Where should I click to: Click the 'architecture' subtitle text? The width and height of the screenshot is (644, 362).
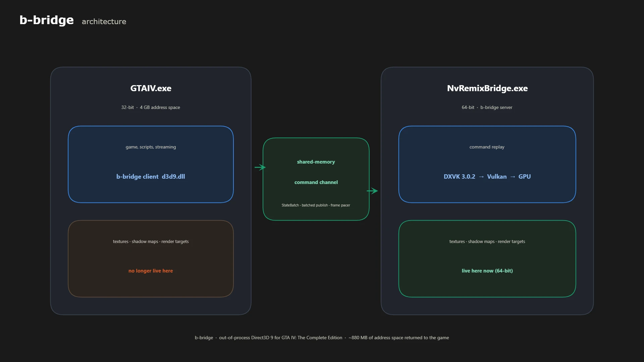tap(104, 21)
